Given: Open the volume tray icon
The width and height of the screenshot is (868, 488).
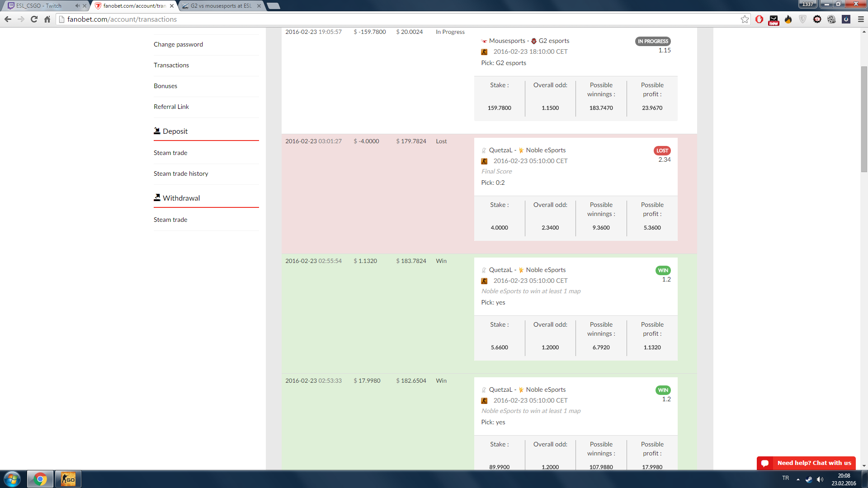Looking at the screenshot, I should click(x=820, y=479).
